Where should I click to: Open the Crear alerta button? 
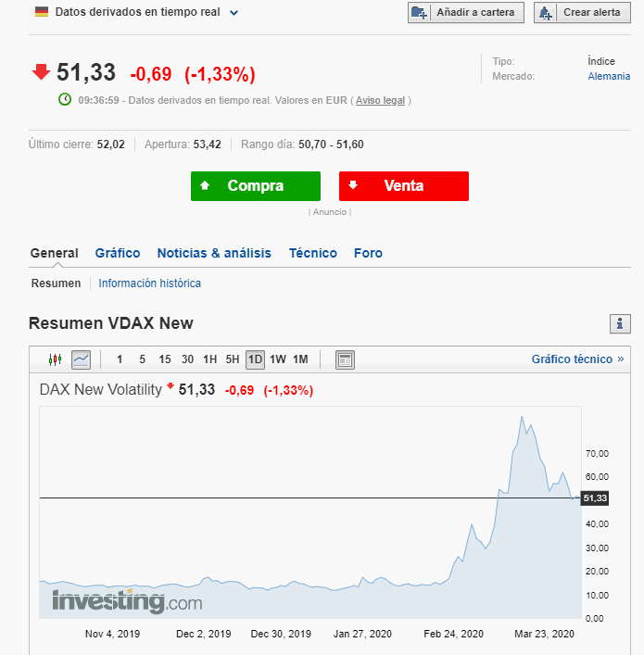581,13
